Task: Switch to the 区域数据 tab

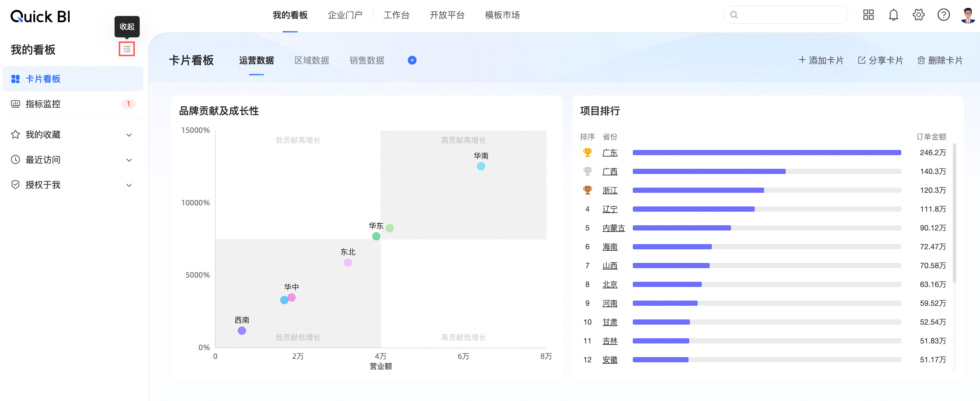Action: coord(312,60)
